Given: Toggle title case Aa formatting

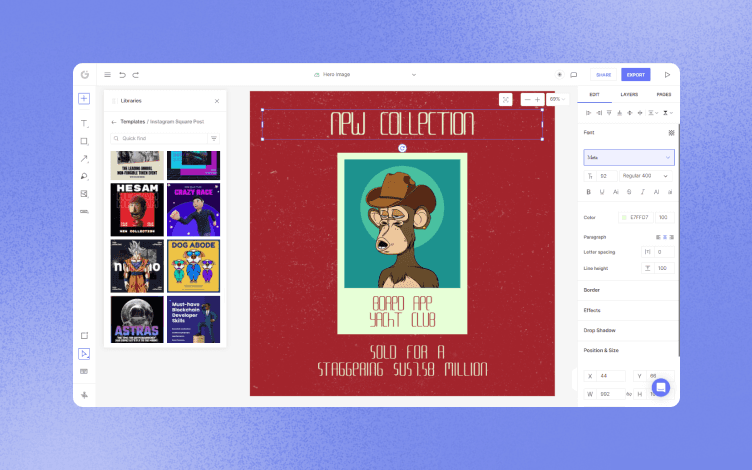Looking at the screenshot, I should [x=616, y=192].
